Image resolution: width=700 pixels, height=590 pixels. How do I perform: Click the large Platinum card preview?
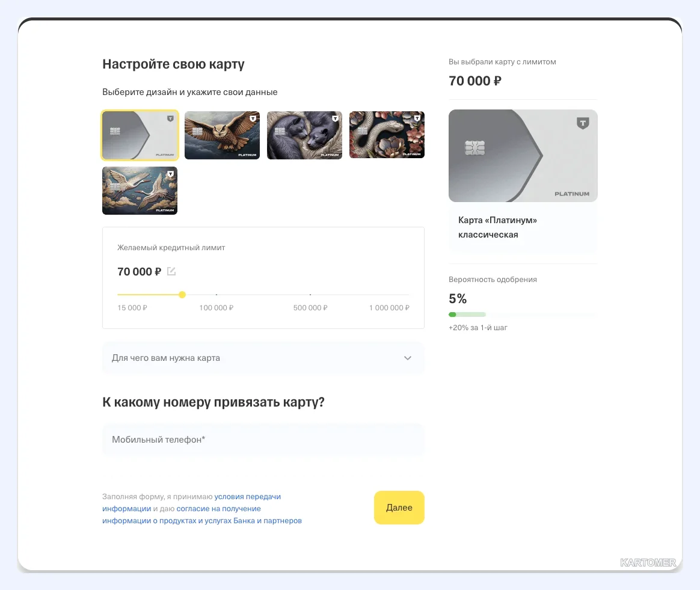pos(523,156)
